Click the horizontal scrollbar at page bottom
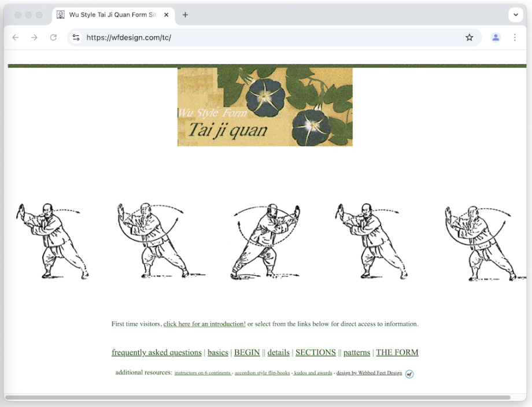This screenshot has width=532, height=407. (257, 398)
